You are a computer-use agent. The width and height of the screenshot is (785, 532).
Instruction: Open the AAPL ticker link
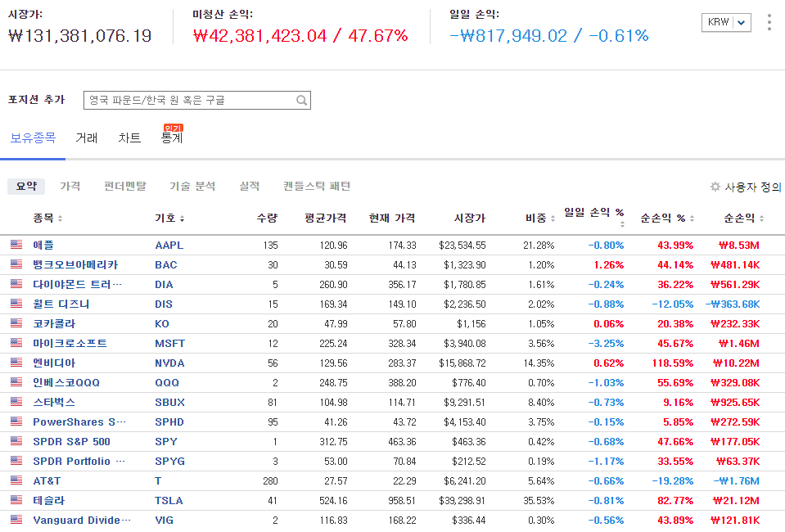(169, 246)
